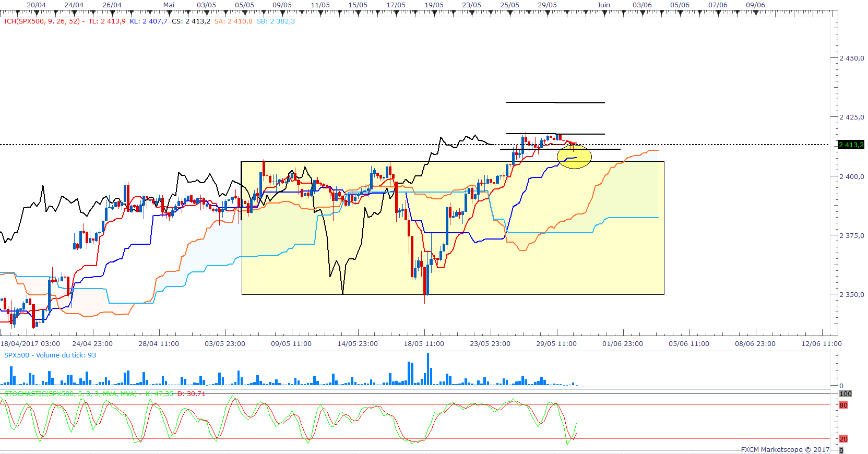Screen dimensions: 868x454
Task: Click the light-blue SB: 2 382,3 value
Action: (x=276, y=21)
